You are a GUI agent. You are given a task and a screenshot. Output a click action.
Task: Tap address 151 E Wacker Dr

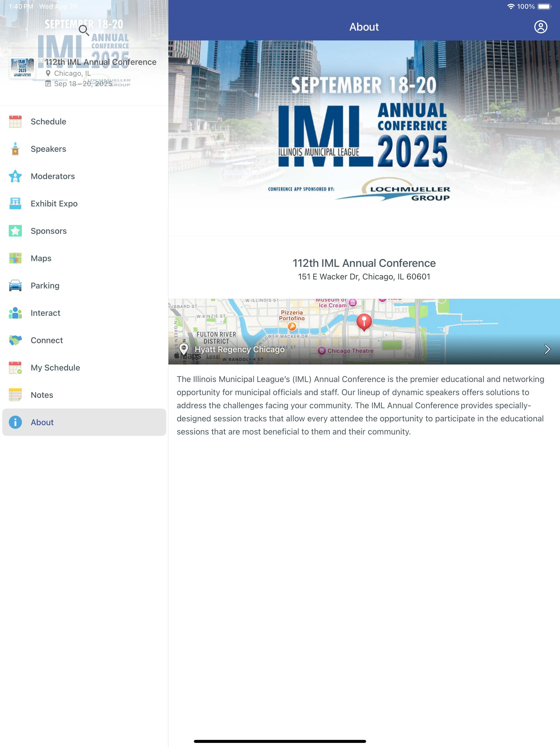pyautogui.click(x=364, y=277)
